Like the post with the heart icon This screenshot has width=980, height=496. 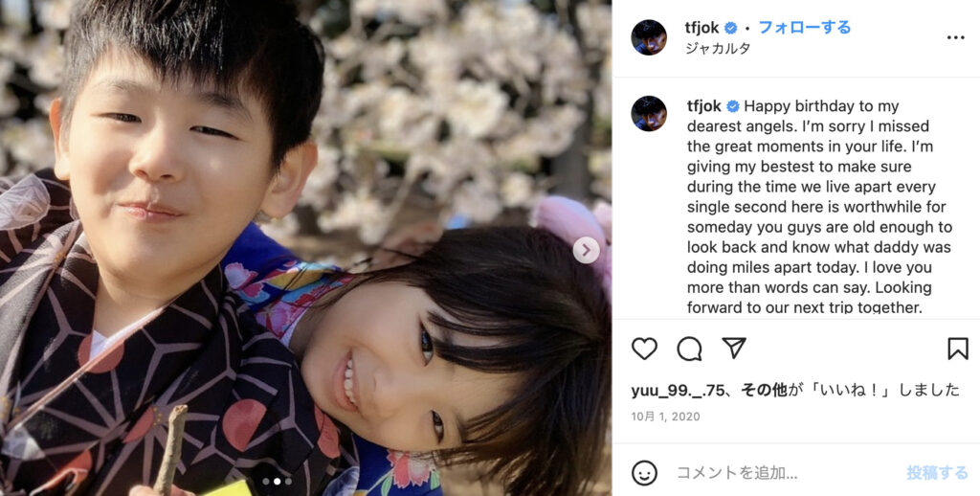point(644,349)
